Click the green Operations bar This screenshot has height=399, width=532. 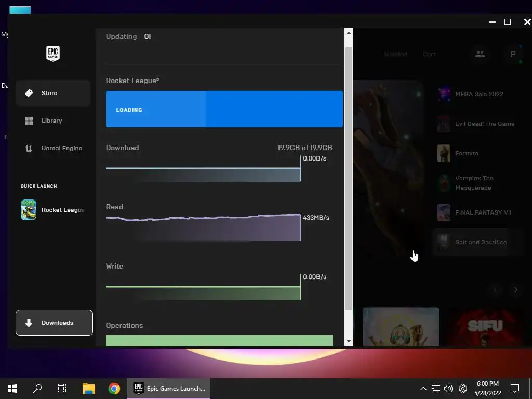click(219, 340)
